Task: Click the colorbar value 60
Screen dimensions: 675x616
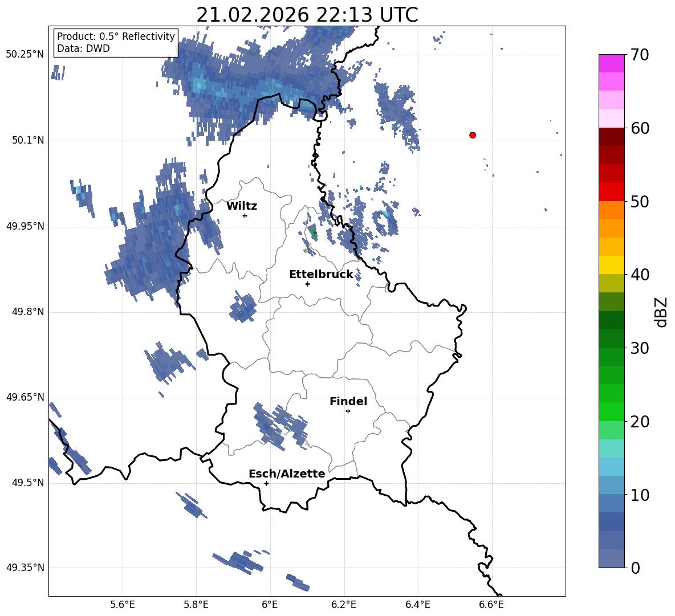Action: (x=640, y=128)
